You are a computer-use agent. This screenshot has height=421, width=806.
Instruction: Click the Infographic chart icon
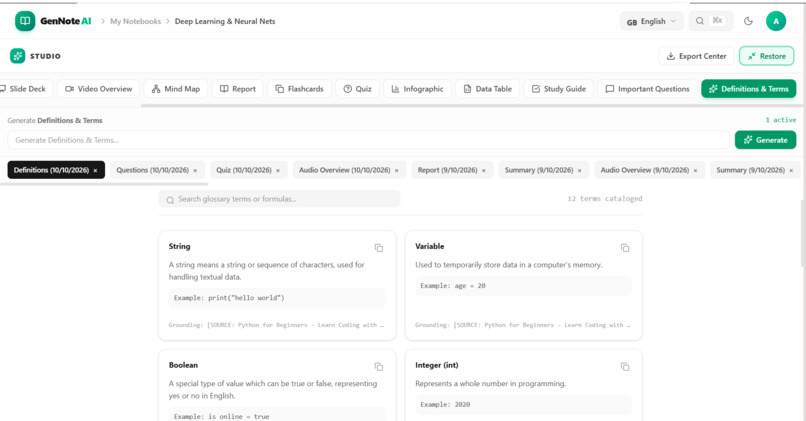click(395, 89)
